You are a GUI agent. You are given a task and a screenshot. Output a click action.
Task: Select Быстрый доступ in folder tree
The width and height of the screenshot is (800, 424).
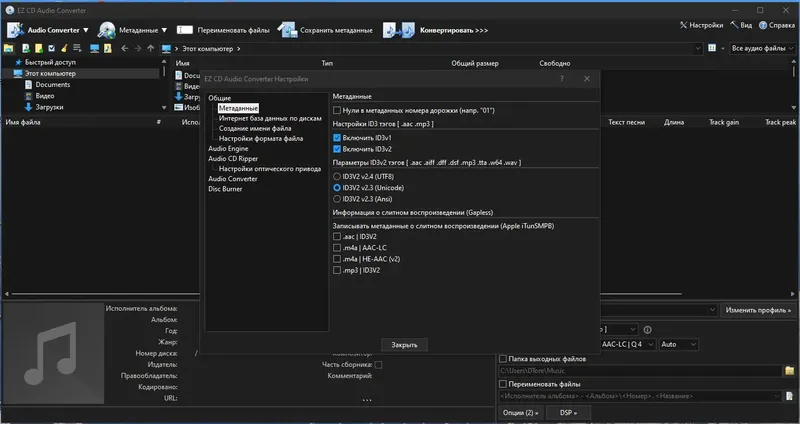(50, 62)
